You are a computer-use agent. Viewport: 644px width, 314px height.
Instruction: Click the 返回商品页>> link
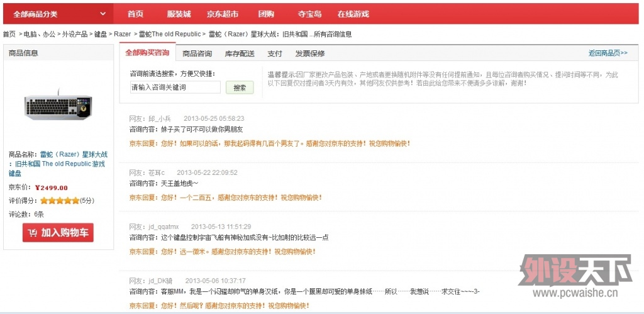pos(608,53)
